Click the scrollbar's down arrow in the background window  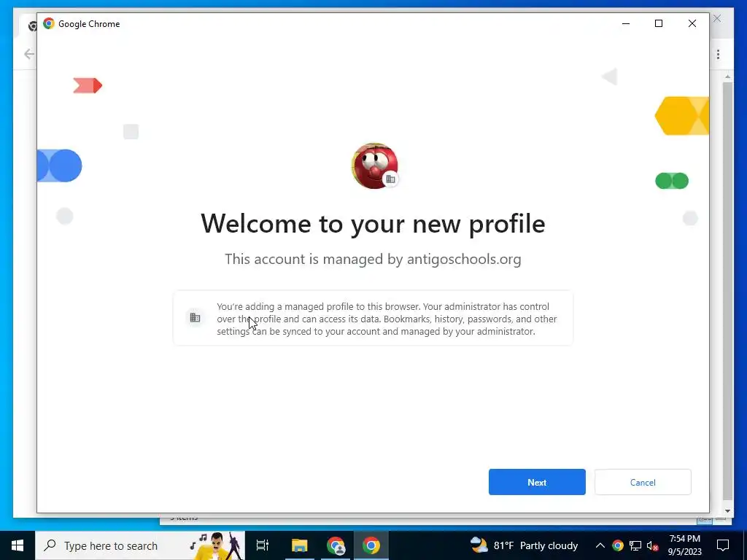727,511
